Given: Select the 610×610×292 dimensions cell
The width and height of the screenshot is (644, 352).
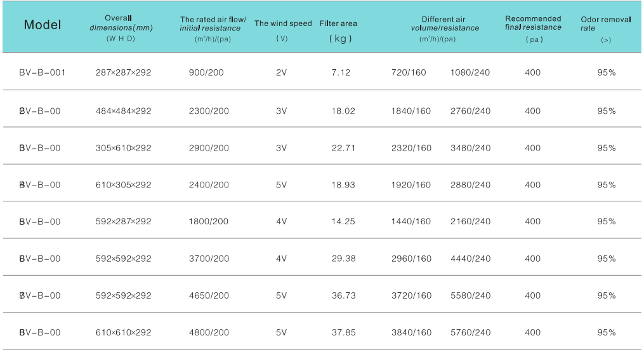Looking at the screenshot, I should coord(123,332).
